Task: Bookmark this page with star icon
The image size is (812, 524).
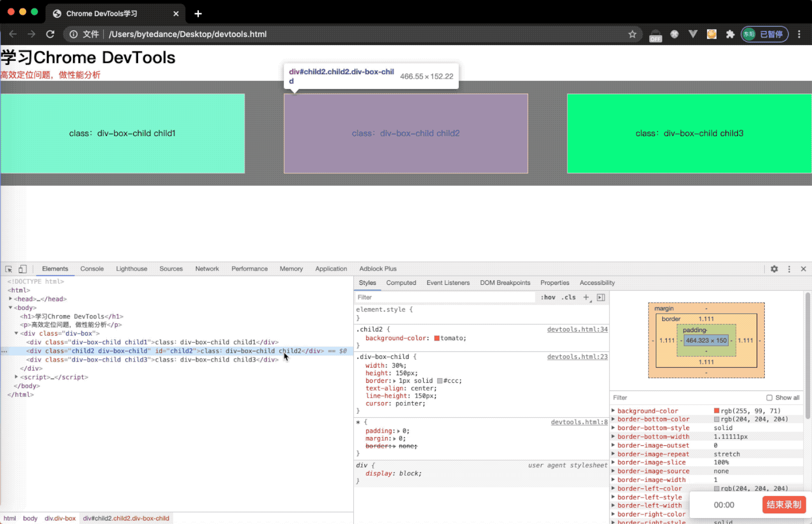Action: (x=632, y=34)
